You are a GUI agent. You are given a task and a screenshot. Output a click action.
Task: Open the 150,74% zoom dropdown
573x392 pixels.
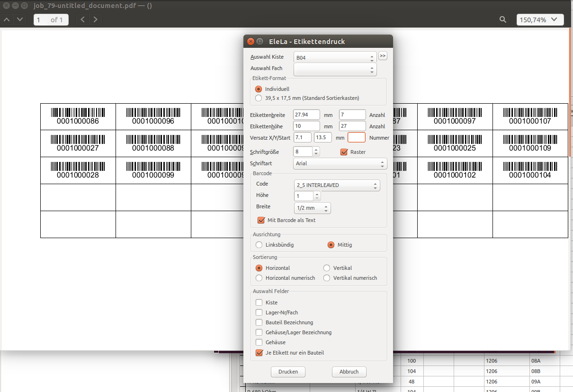tap(540, 19)
